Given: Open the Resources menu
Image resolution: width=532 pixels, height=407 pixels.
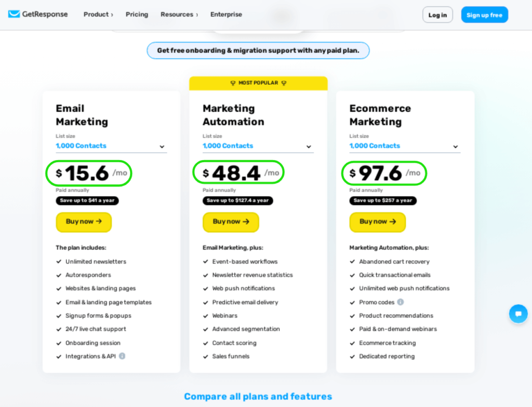Looking at the screenshot, I should click(x=179, y=14).
